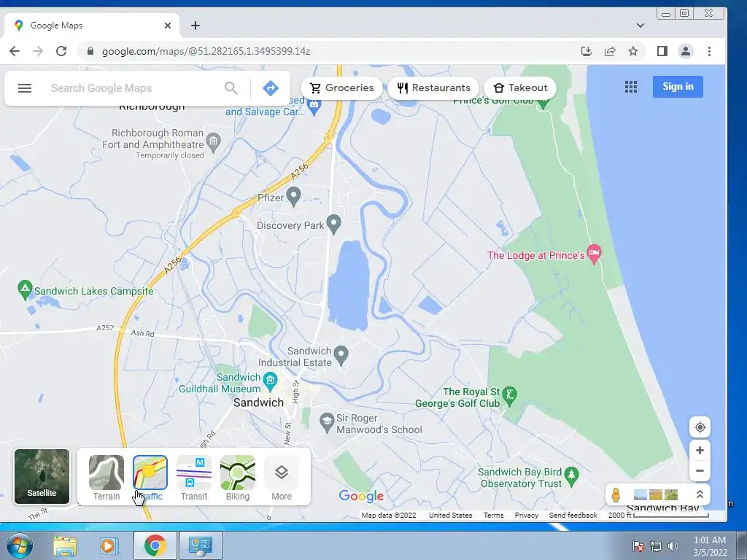Click Sandwich Bay Bird Observatory Trust marker
Screen dimensions: 747x560
pos(571,475)
